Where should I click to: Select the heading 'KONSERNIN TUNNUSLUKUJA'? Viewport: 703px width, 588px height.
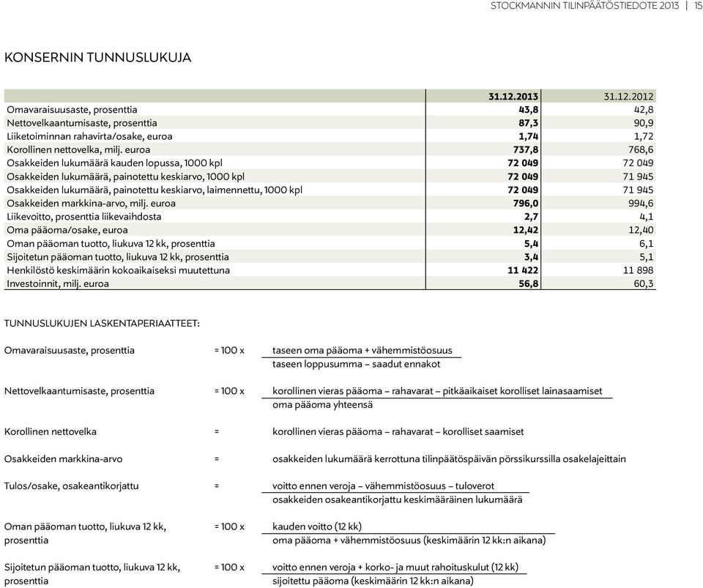pos(97,57)
